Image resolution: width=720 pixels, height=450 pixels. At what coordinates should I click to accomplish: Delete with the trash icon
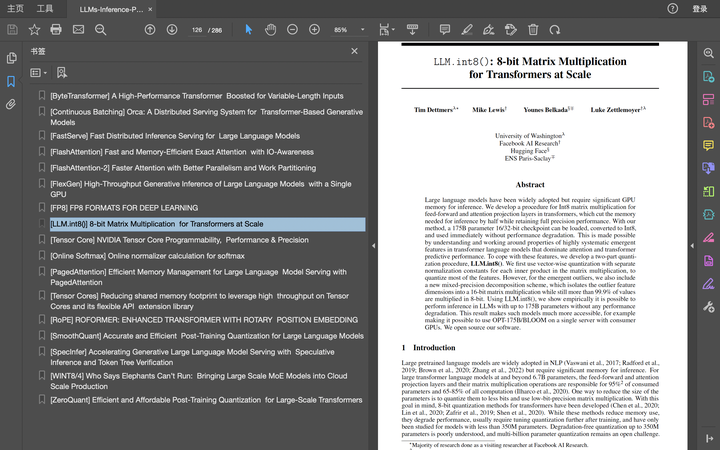(x=533, y=29)
